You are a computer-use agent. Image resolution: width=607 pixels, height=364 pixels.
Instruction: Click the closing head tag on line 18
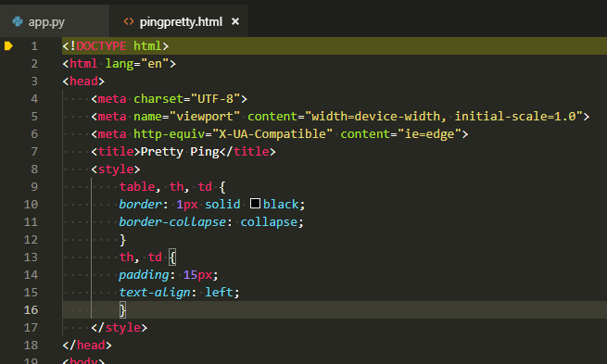[x=87, y=345]
